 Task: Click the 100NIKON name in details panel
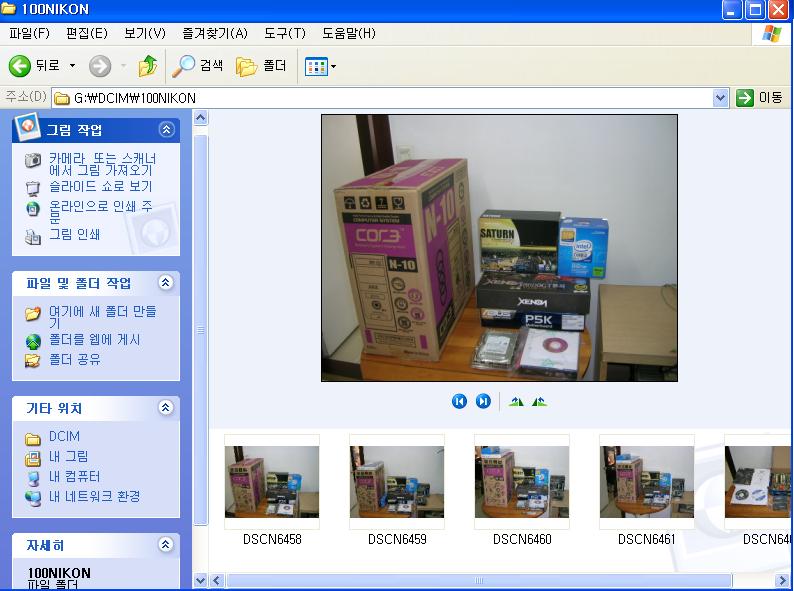coord(59,573)
